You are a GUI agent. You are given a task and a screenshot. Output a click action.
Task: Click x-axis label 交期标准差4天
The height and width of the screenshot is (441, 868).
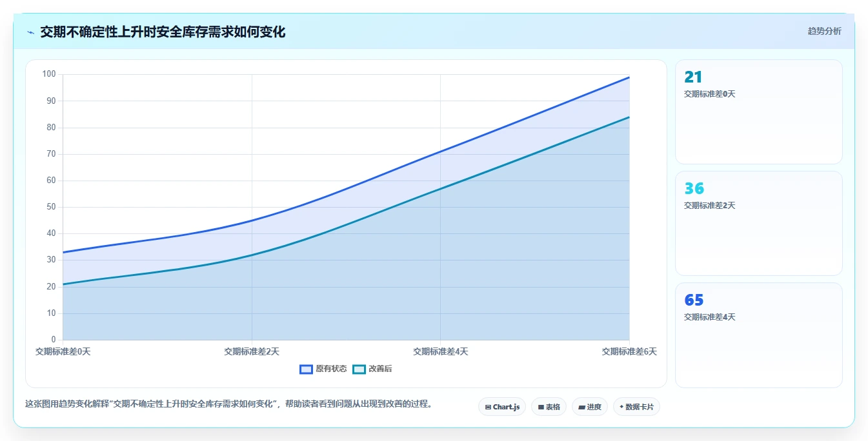click(x=441, y=351)
